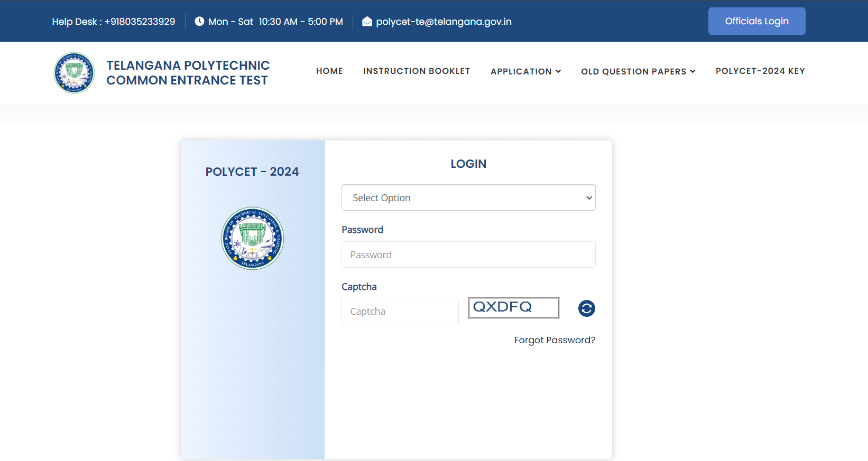Expand the Application menu
The height and width of the screenshot is (461, 868).
coord(525,71)
